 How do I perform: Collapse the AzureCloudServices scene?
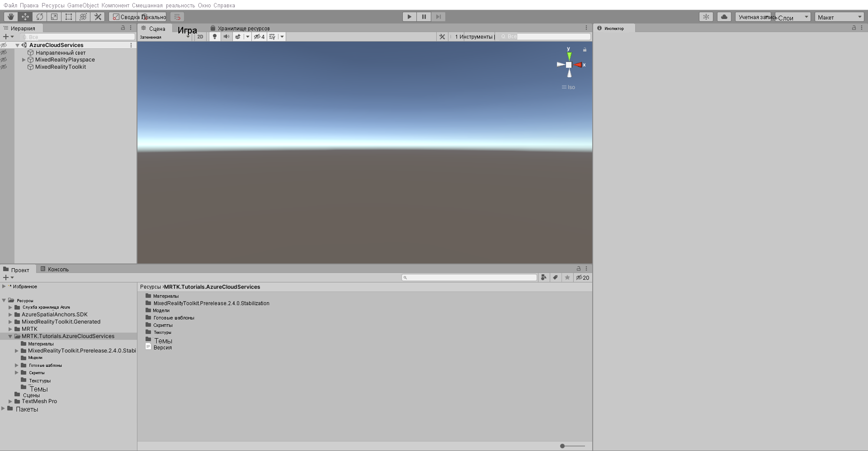(17, 45)
